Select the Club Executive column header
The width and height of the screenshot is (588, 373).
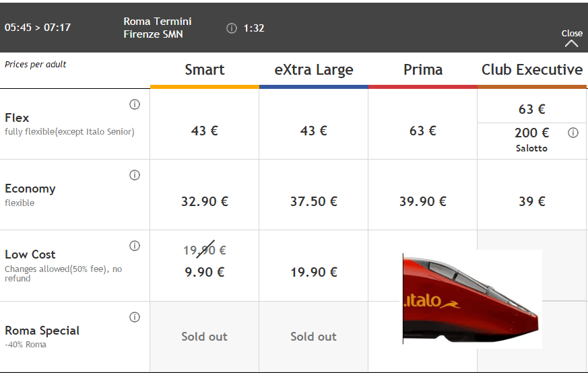point(532,70)
